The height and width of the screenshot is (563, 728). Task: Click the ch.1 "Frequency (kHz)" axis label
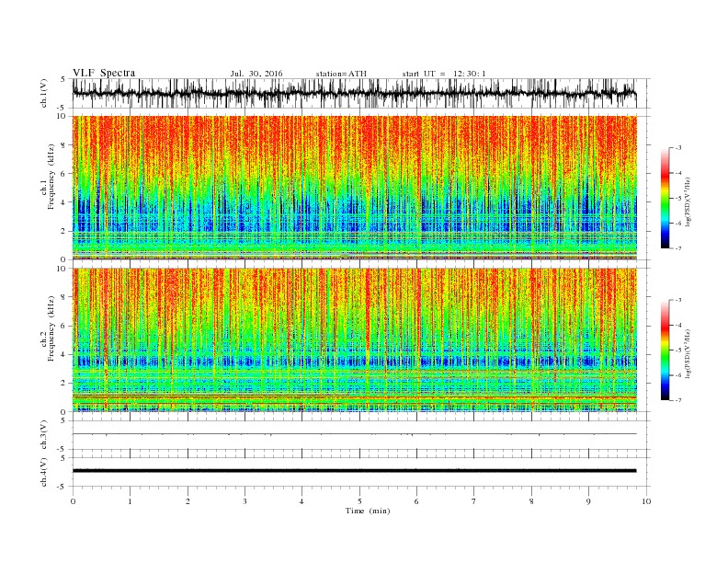coord(51,177)
